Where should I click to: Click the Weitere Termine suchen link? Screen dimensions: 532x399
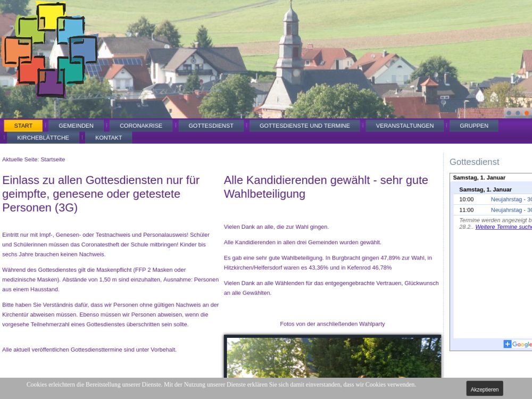click(x=503, y=227)
